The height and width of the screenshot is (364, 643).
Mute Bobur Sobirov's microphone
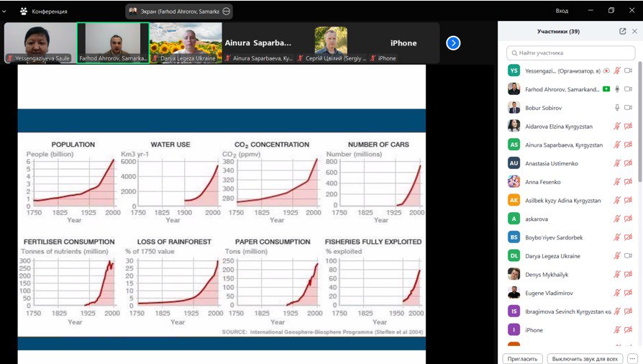tap(617, 107)
